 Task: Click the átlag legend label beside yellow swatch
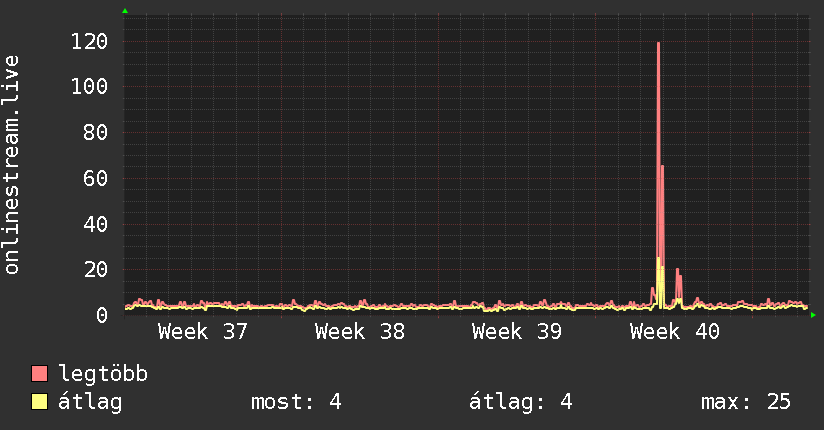[90, 402]
